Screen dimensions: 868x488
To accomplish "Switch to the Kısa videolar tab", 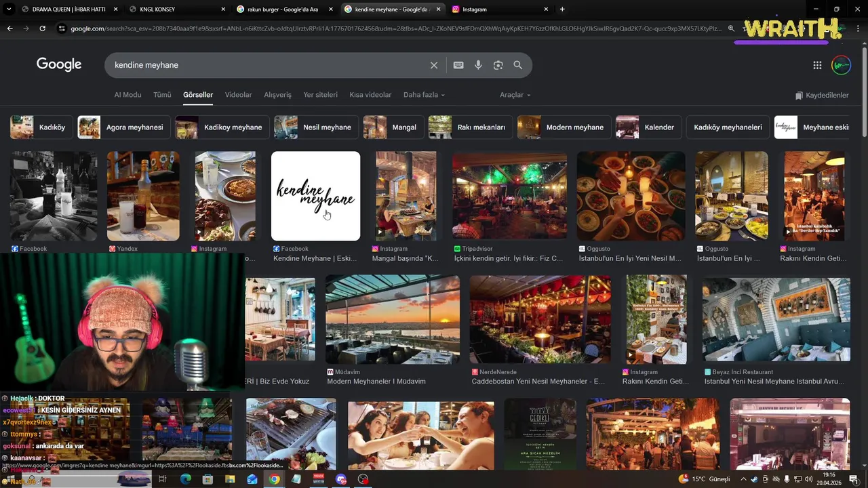I will (x=370, y=95).
